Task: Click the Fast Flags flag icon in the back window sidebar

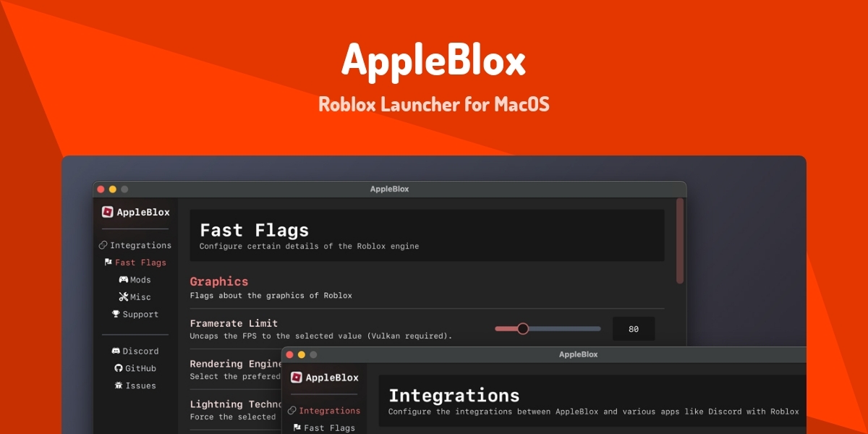Action: [108, 263]
